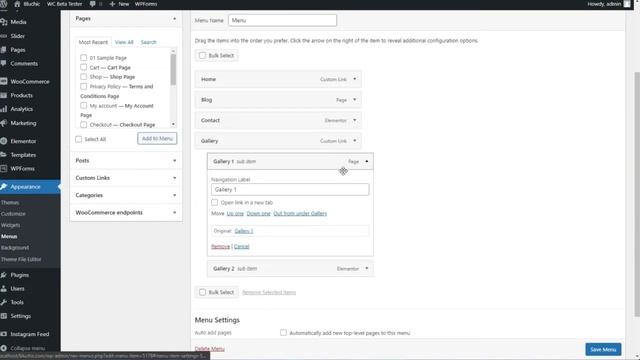Toggle automatically add new top-level pages

click(283, 333)
